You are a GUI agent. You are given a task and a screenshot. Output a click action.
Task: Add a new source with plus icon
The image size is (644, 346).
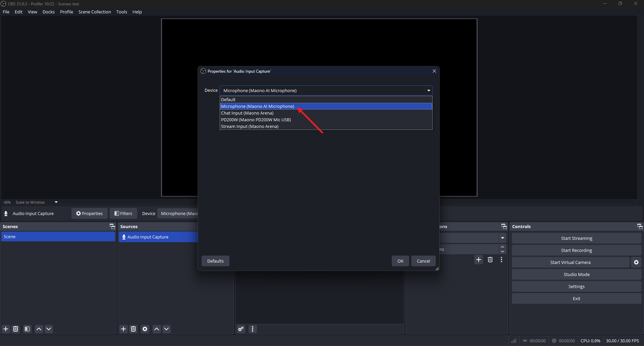tap(123, 329)
